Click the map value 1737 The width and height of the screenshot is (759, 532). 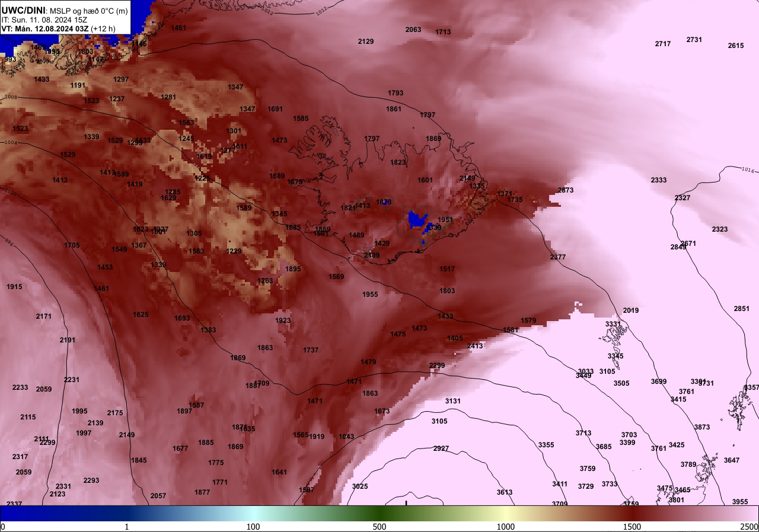(311, 350)
